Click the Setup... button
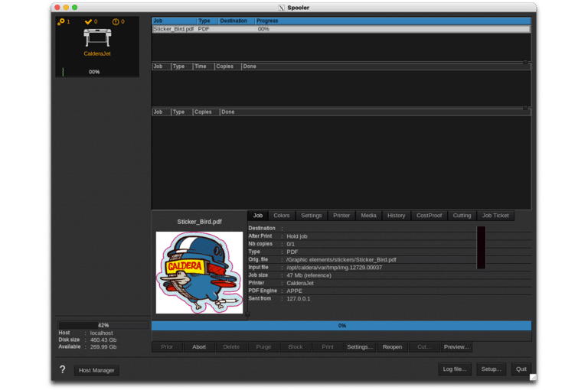The height and width of the screenshot is (390, 588). pos(491,369)
